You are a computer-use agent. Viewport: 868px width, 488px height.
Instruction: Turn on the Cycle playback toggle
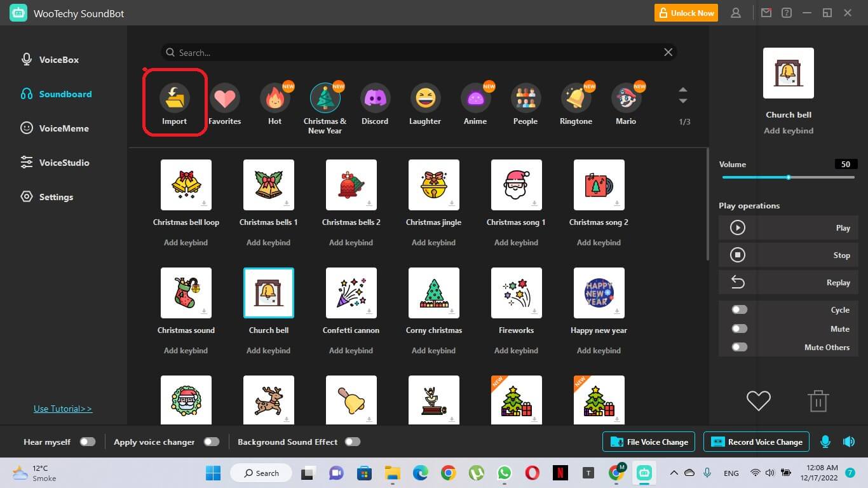(739, 309)
